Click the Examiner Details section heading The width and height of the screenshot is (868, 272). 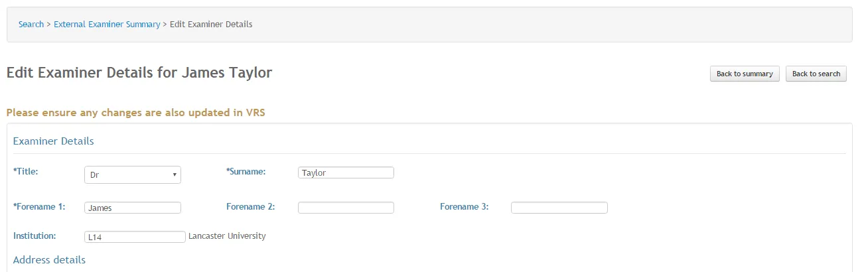point(53,141)
